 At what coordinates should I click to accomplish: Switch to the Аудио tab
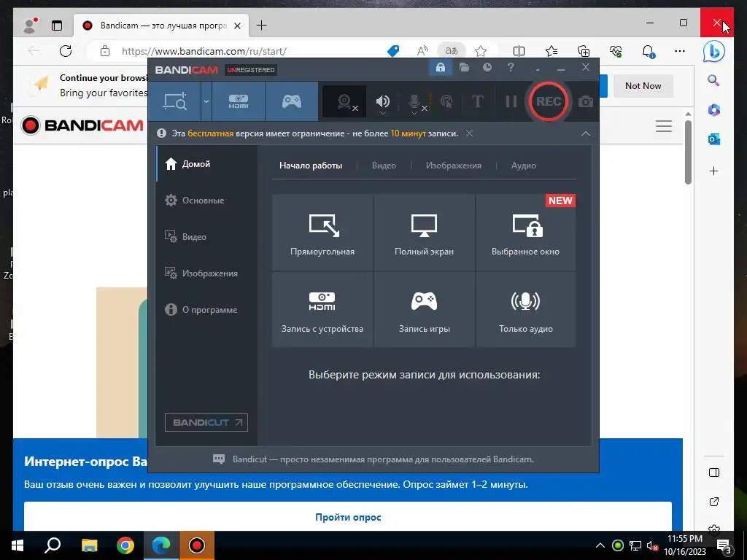[x=524, y=166]
